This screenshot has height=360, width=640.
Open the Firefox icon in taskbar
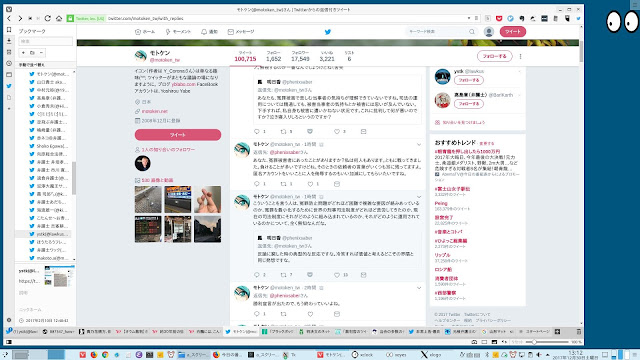[x=94, y=355]
